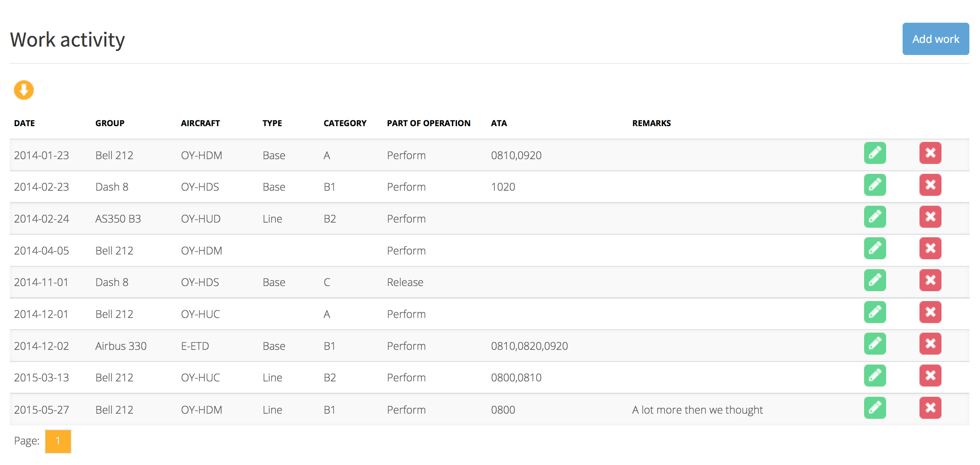Click the date 2014-04-05
Image resolution: width=980 pixels, height=465 pixels.
click(41, 251)
